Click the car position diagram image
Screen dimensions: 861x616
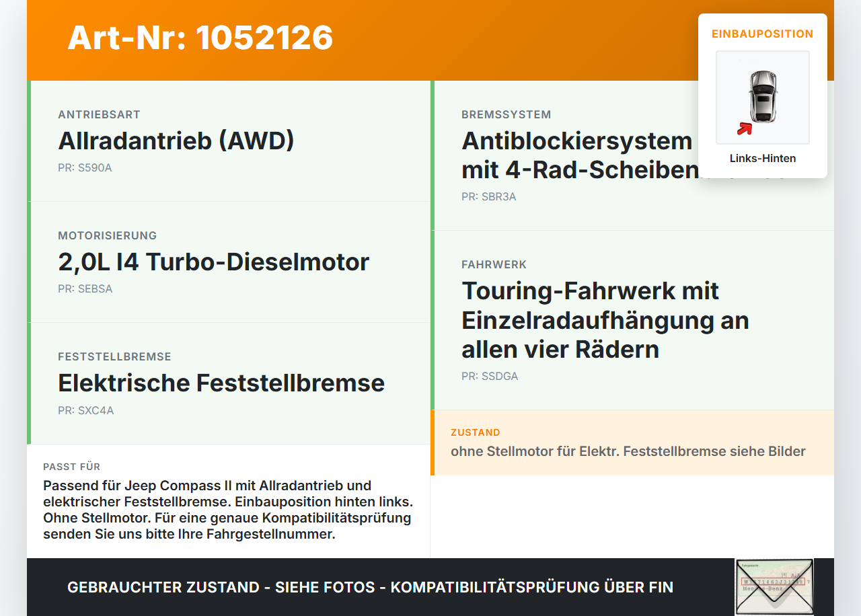point(763,98)
